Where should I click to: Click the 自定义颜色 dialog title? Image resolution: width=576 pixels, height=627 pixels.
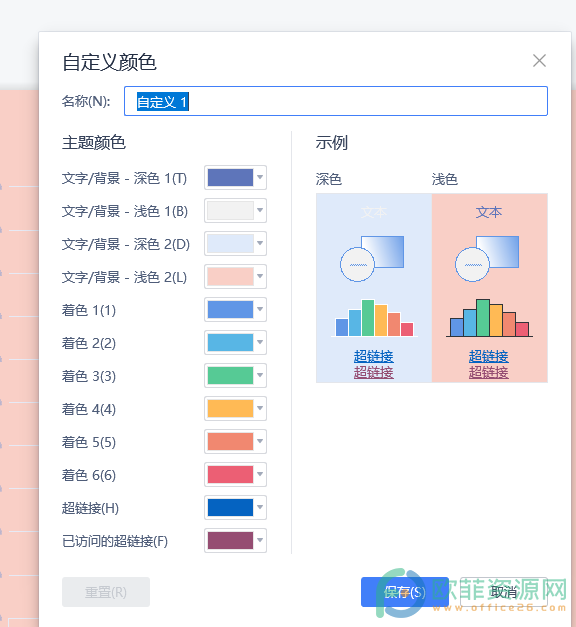coord(109,62)
